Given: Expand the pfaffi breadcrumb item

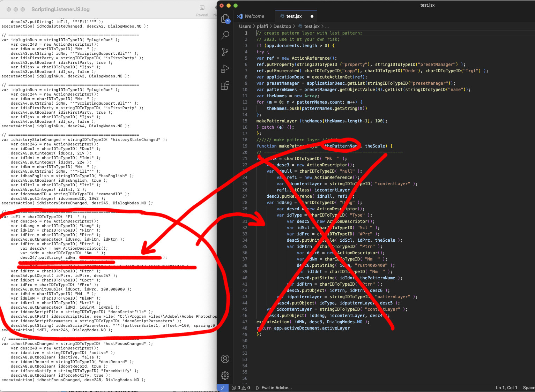Looking at the screenshot, I should (x=262, y=26).
